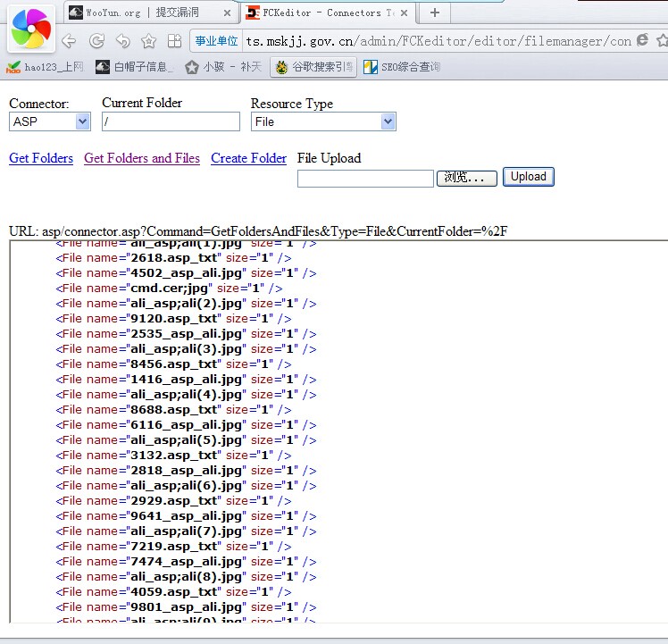
Task: Open the Resource Type dropdown
Action: tap(323, 121)
